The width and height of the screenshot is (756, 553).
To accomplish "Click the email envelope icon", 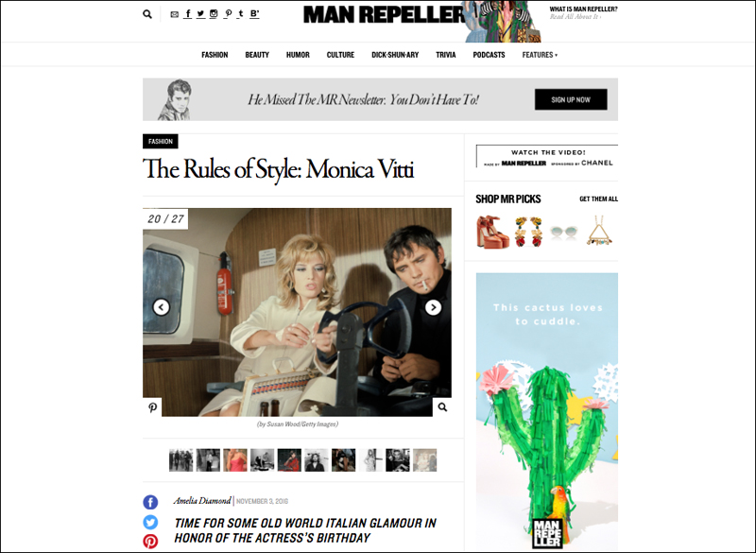I will [175, 14].
